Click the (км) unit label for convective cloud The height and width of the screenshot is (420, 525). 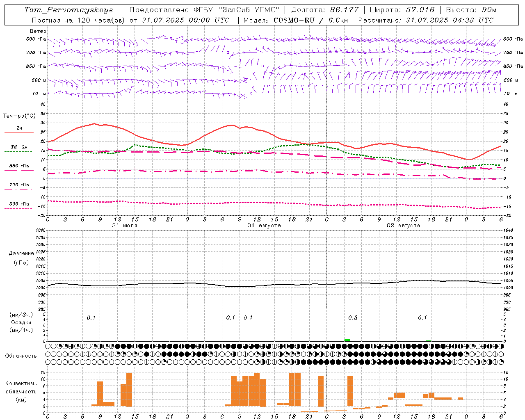21,399
